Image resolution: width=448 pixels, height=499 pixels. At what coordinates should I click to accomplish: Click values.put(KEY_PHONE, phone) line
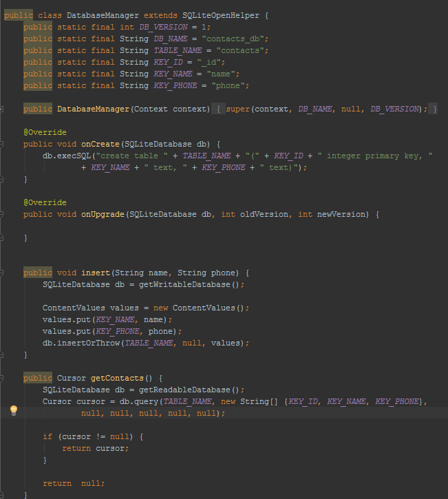coord(112,331)
